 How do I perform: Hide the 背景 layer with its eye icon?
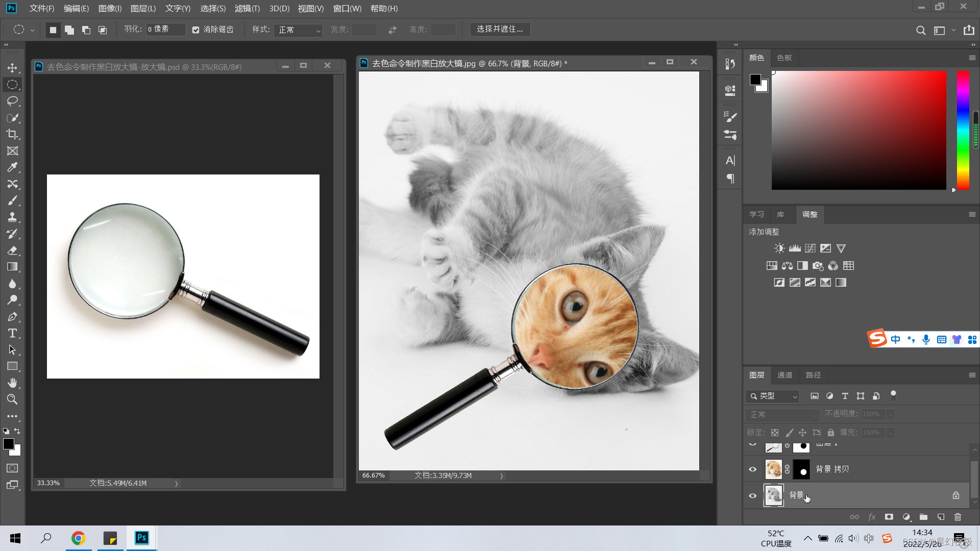pyautogui.click(x=752, y=495)
